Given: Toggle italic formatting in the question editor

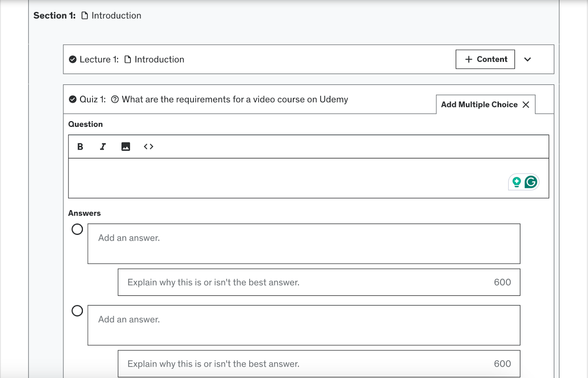Looking at the screenshot, I should point(103,146).
